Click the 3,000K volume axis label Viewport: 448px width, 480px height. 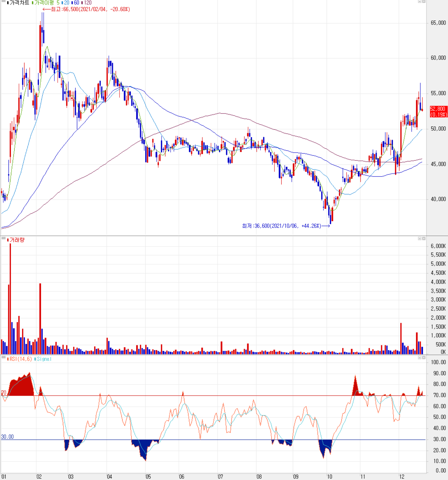click(438, 300)
